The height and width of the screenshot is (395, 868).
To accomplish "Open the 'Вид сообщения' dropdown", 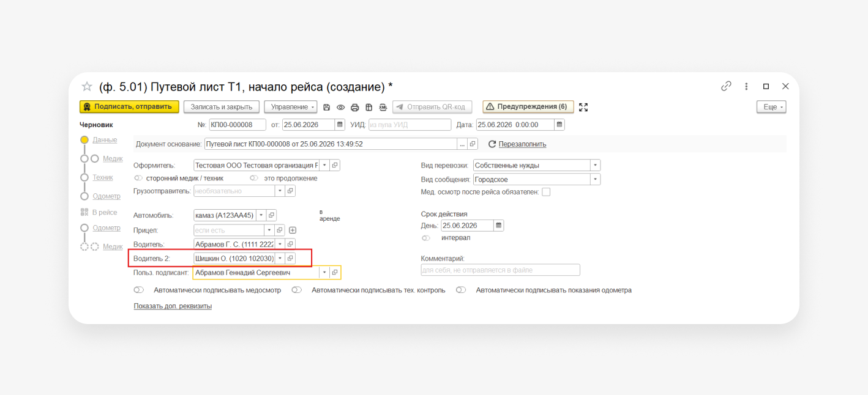I will click(595, 179).
